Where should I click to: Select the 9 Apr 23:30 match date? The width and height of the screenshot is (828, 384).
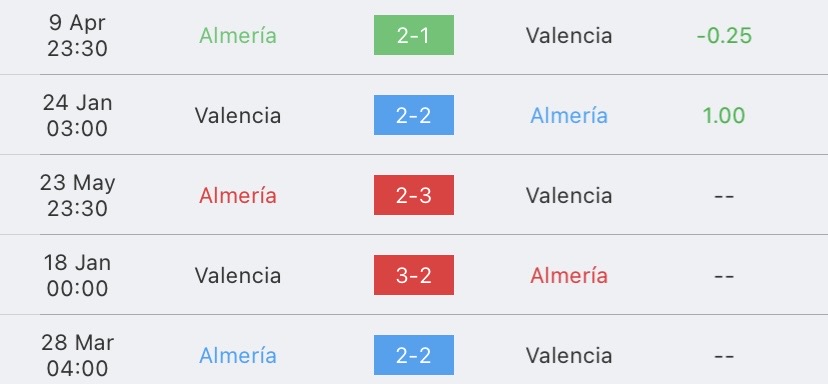[77, 35]
